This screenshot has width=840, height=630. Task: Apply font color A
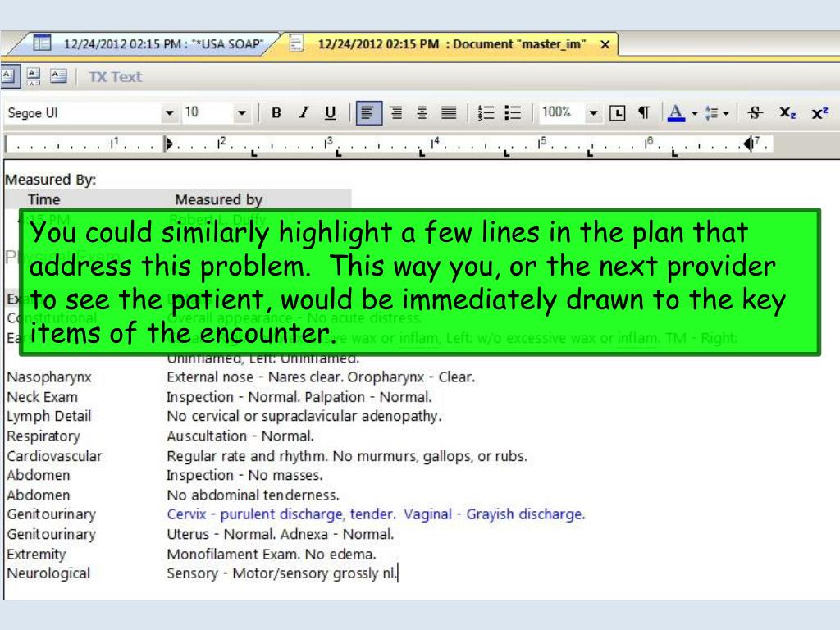[676, 113]
